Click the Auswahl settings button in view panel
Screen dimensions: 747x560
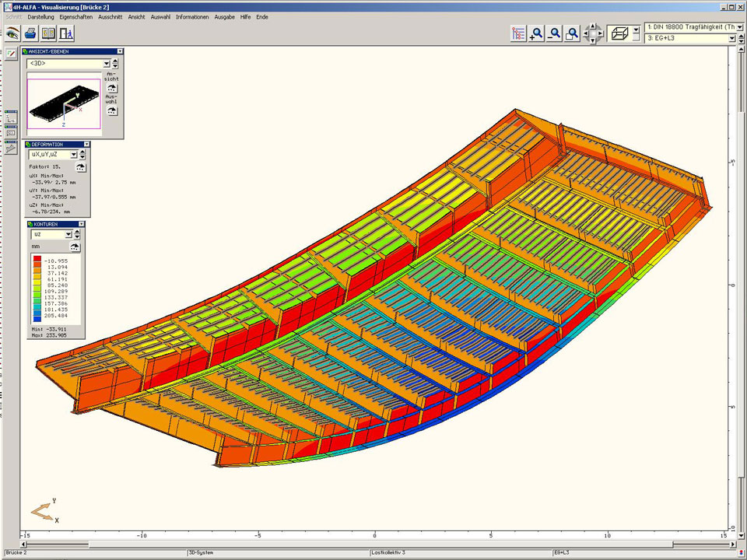pyautogui.click(x=112, y=110)
